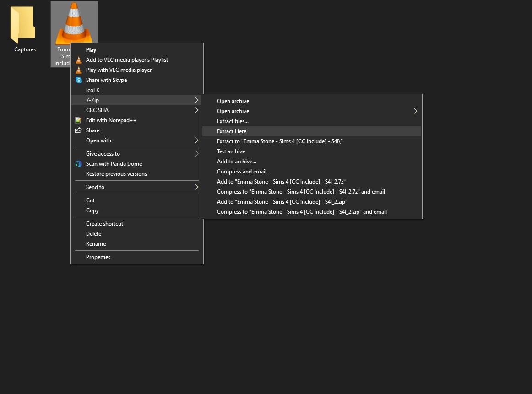Select Add to archive...
Screen dimensions: 532x394
[x=312, y=162]
